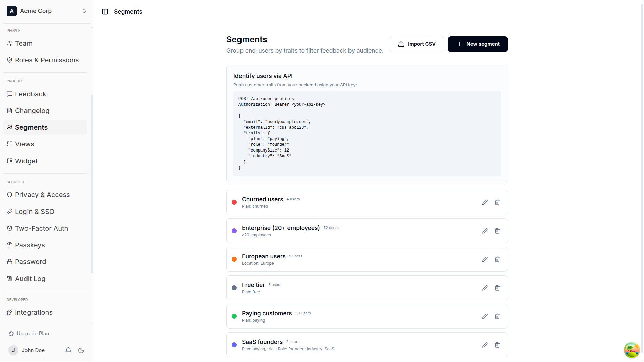
Task: Go to Privacy & Access
Action: click(x=45, y=195)
